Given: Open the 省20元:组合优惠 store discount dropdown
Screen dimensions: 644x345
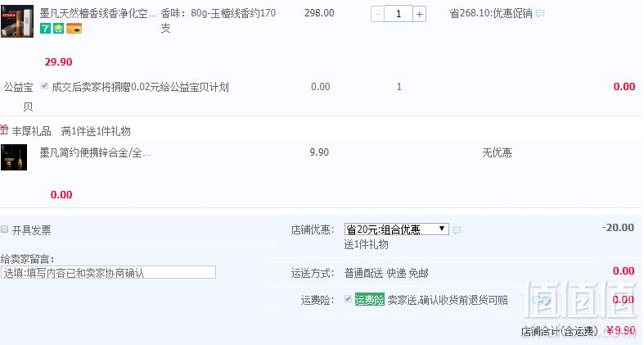Looking at the screenshot, I should click(x=396, y=229).
